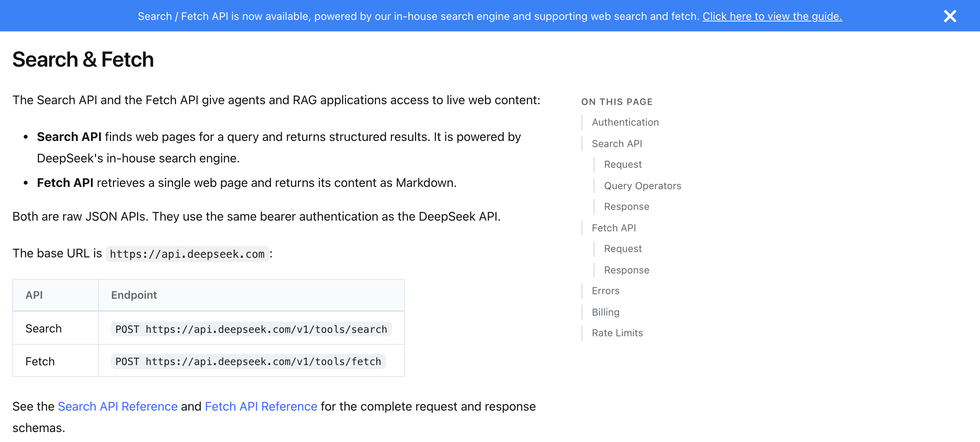980x442 pixels.
Task: Select Response under Fetch API in outline
Action: click(627, 270)
